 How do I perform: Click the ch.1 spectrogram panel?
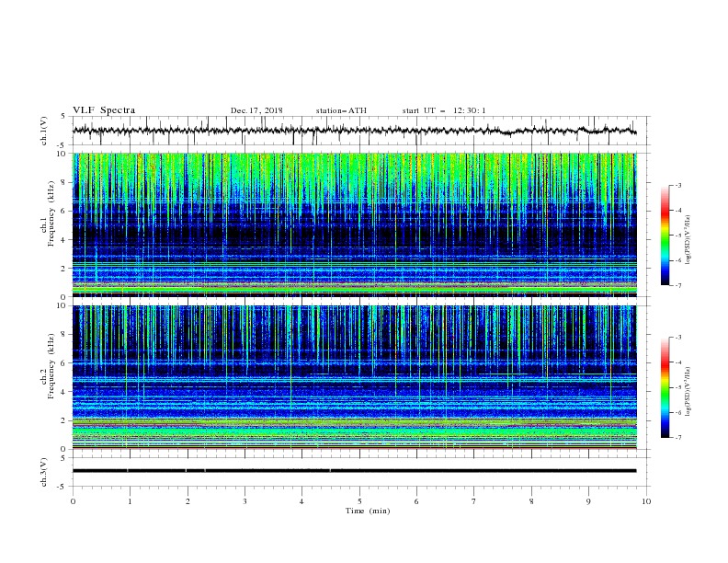355,224
